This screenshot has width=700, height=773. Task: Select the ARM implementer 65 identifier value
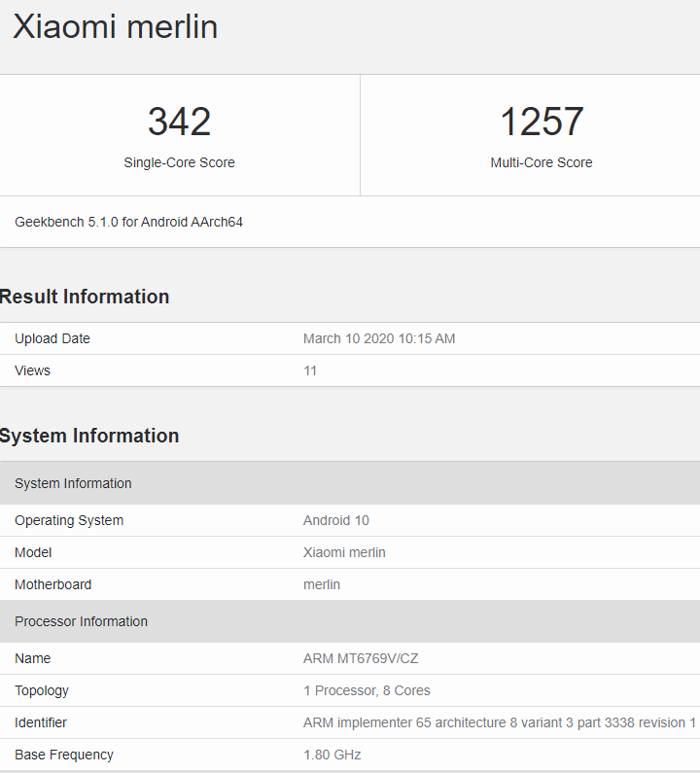(500, 722)
